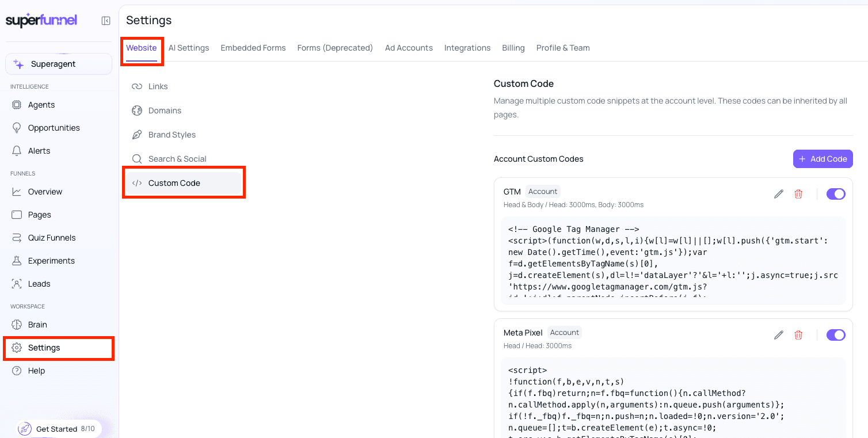The height and width of the screenshot is (438, 868).
Task: Open the Profile & Team tab
Action: [563, 48]
